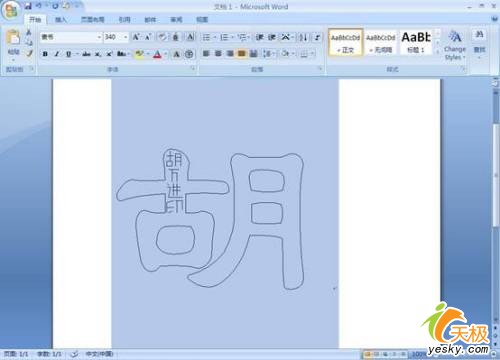Toggle Italic formatting
Viewport: 500px width, 360px height.
point(57,54)
